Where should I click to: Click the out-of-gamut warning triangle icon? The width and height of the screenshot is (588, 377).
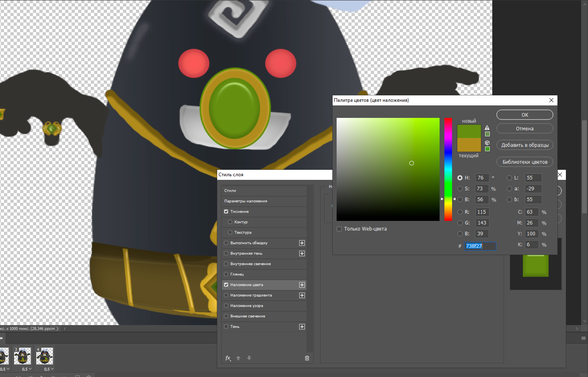click(487, 128)
